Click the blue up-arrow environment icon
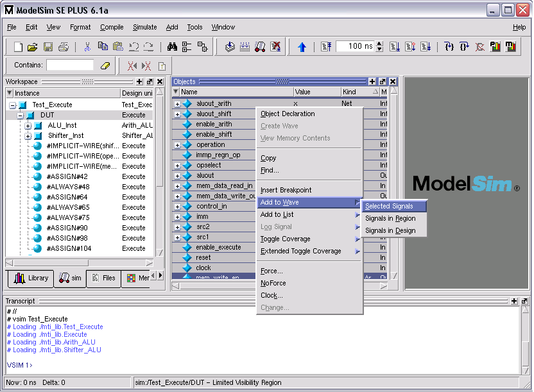Screen dimensions: 534x392 [302, 47]
